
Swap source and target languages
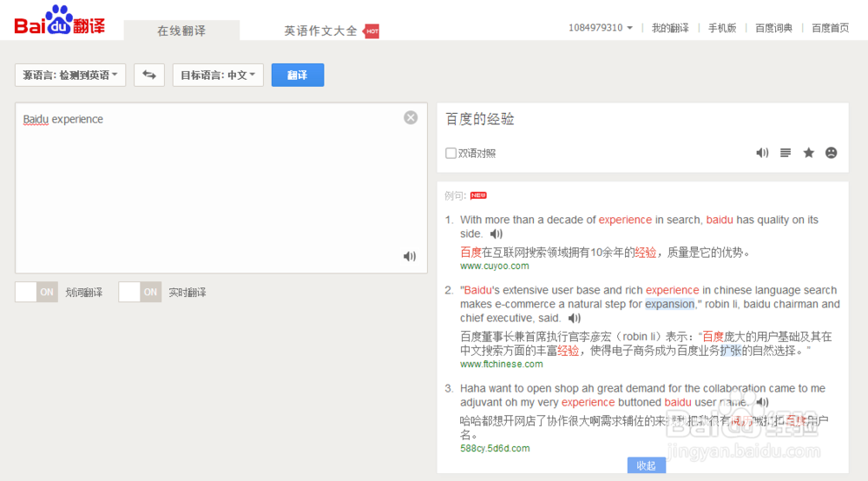coord(149,76)
